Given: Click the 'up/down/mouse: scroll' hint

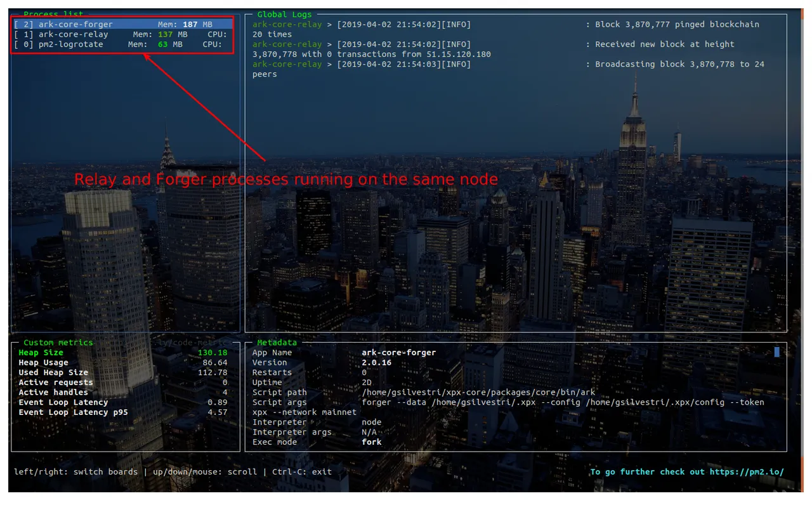Looking at the screenshot, I should [x=205, y=472].
